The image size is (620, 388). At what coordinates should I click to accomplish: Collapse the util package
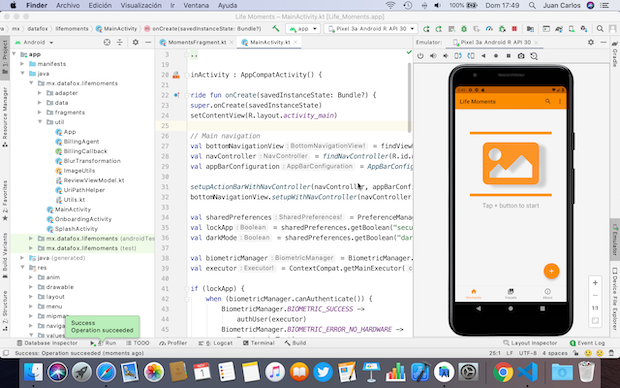(40, 122)
